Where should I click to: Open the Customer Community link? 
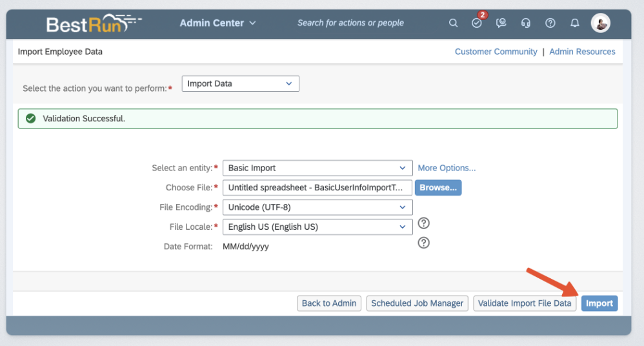[496, 52]
